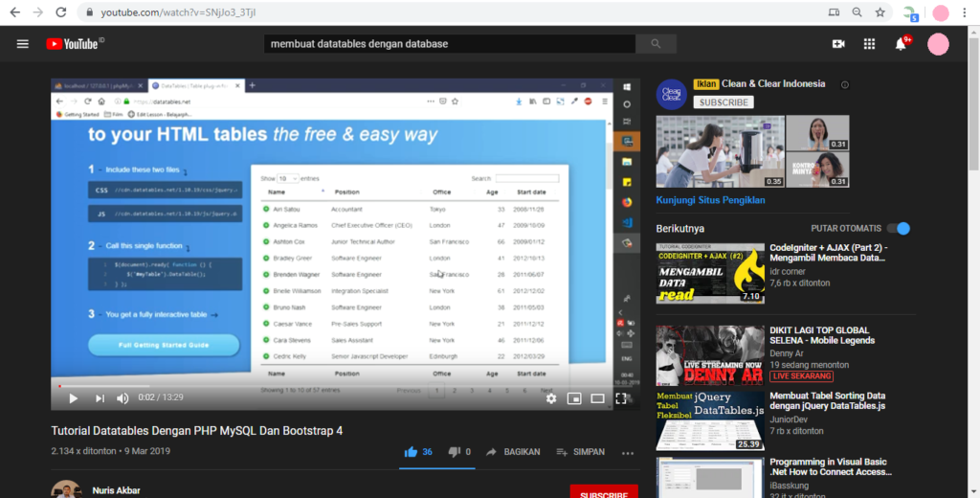This screenshot has width=980, height=498.
Task: Like the video with thumbs up
Action: pos(411,452)
